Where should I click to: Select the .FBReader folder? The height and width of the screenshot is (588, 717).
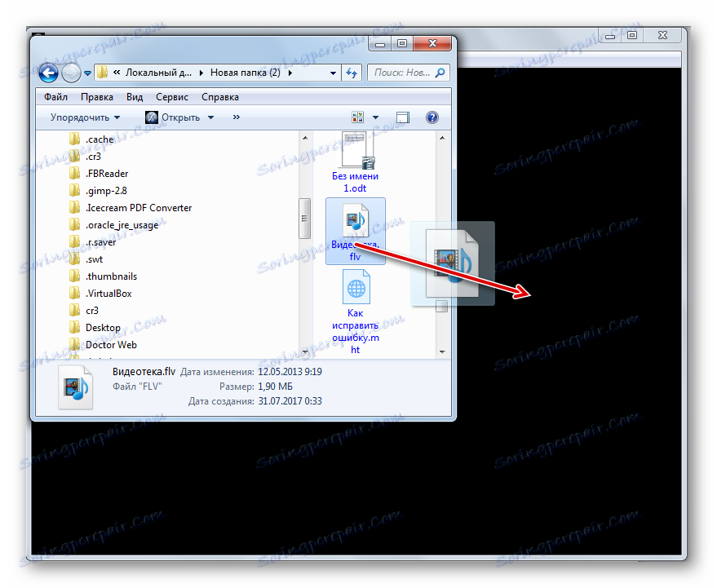(107, 174)
